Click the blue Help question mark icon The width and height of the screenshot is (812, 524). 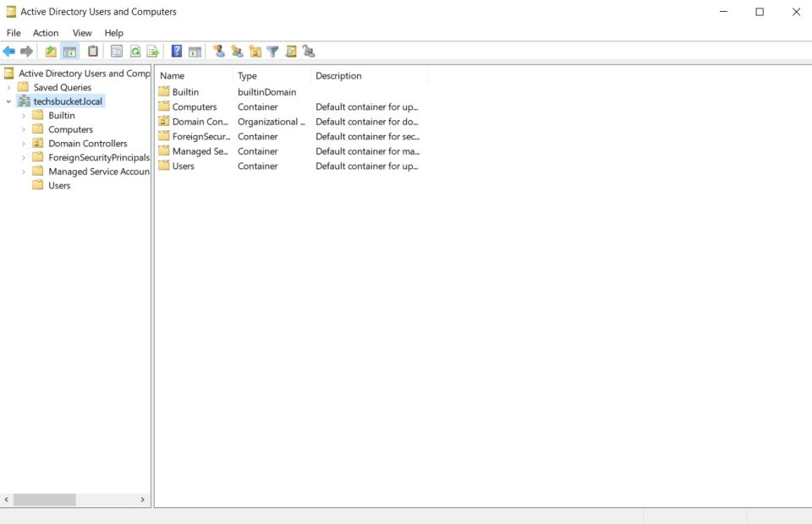click(x=177, y=52)
